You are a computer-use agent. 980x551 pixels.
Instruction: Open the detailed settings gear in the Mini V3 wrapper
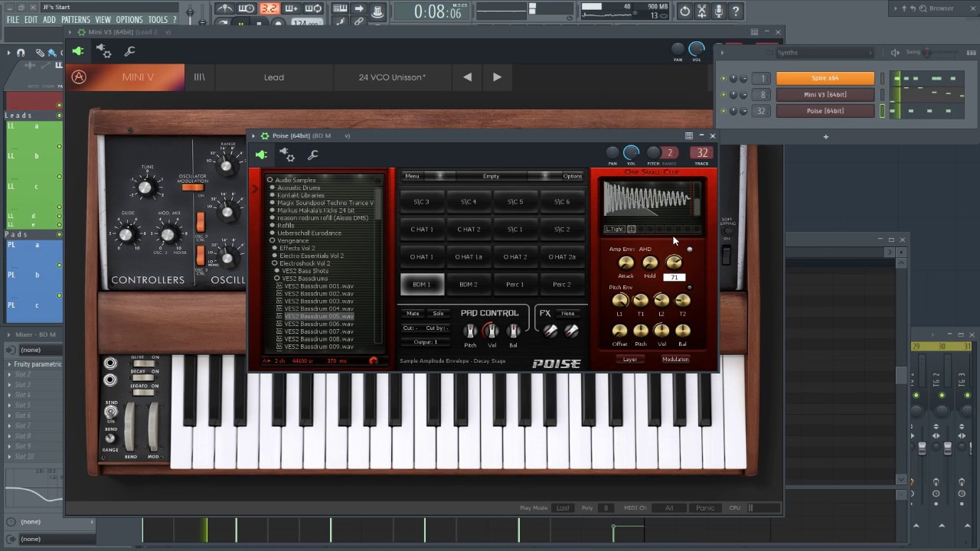[103, 51]
